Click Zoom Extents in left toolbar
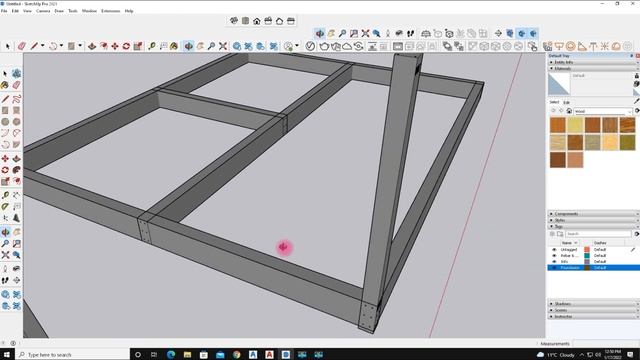640x360 pixels. [x=5, y=255]
